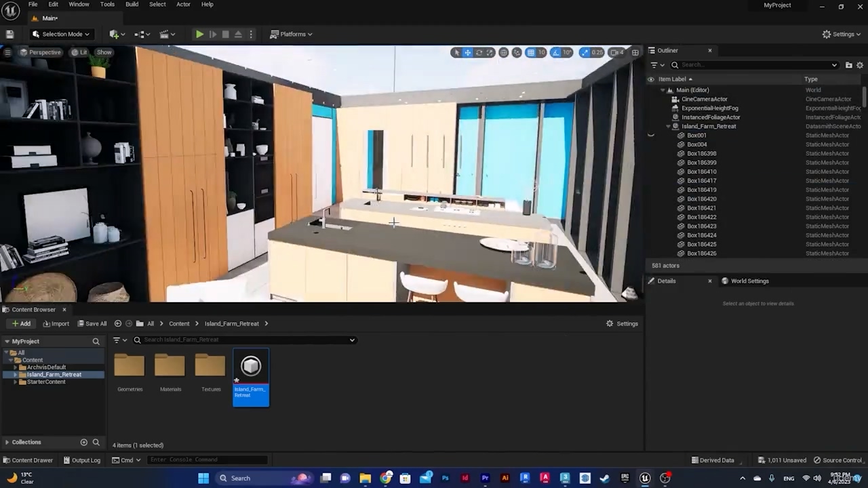This screenshot has width=868, height=488.
Task: Select the rotate gizmo tool
Action: (x=479, y=52)
